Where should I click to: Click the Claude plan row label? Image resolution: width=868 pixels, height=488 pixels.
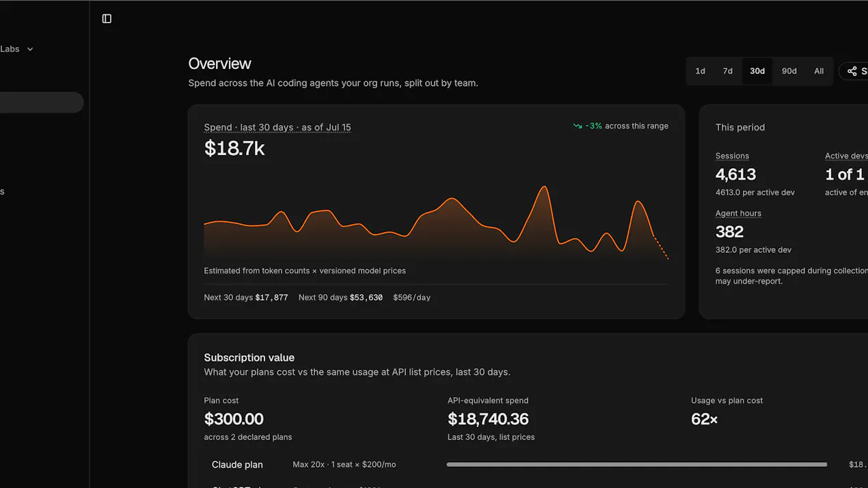coord(237,465)
